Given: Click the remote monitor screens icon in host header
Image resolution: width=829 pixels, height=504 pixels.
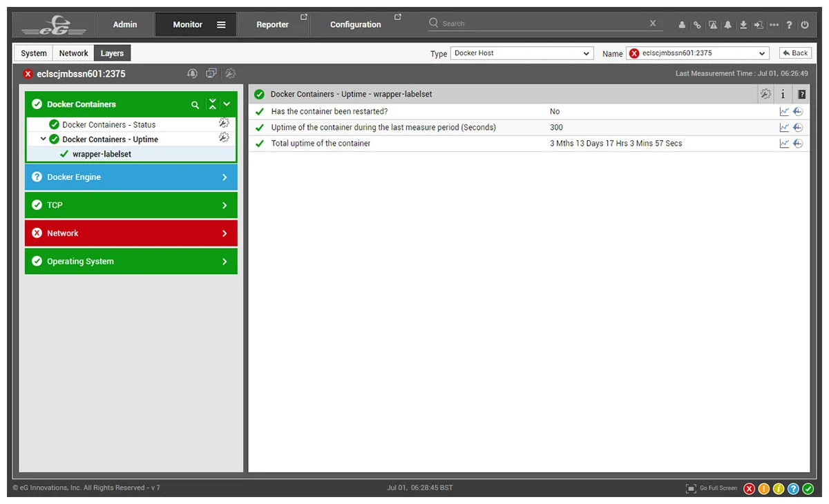Looking at the screenshot, I should (x=211, y=73).
